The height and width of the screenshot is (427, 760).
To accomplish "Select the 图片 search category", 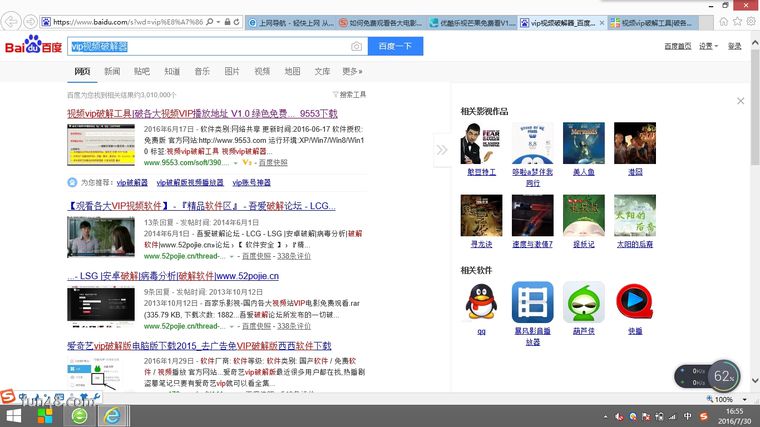I will (232, 71).
